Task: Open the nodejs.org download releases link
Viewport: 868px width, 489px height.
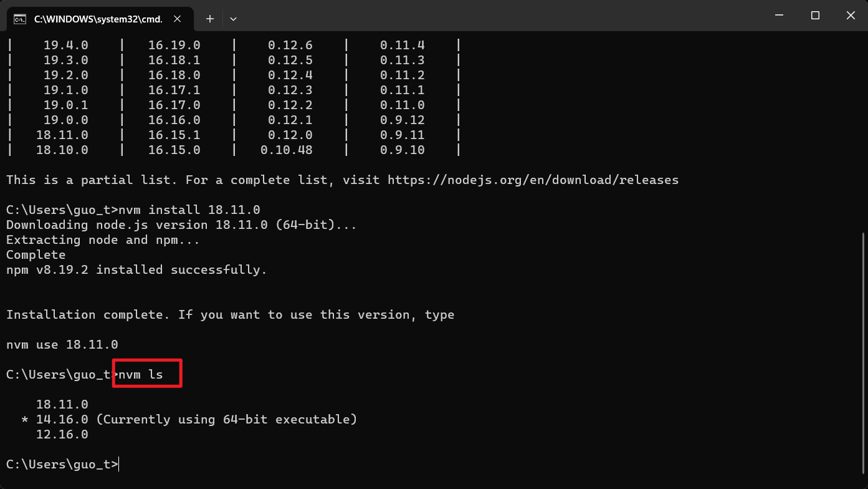Action: click(533, 180)
